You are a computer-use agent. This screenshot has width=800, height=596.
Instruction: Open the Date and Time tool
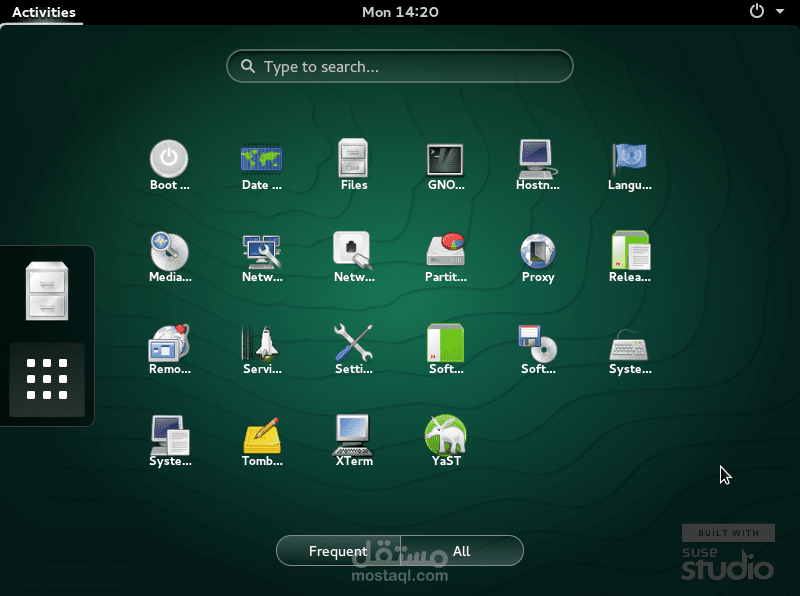click(261, 160)
